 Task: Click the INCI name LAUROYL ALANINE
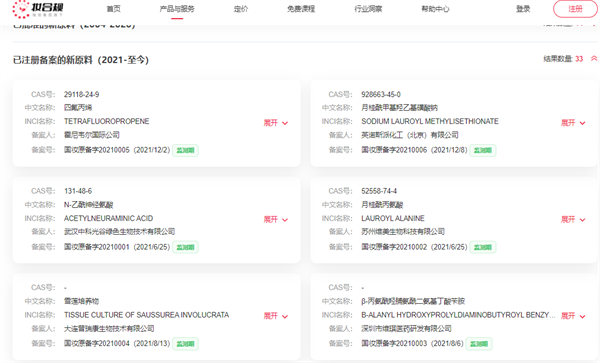pyautogui.click(x=393, y=218)
